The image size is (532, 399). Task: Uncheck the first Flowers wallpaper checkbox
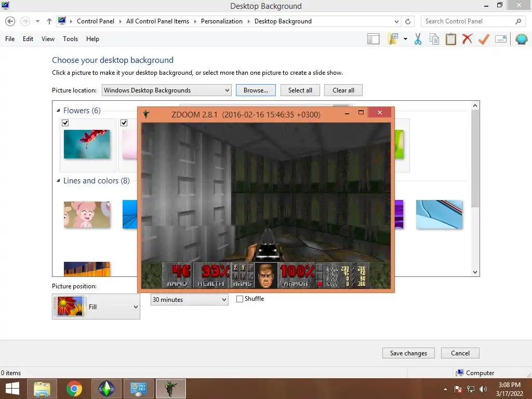[65, 123]
